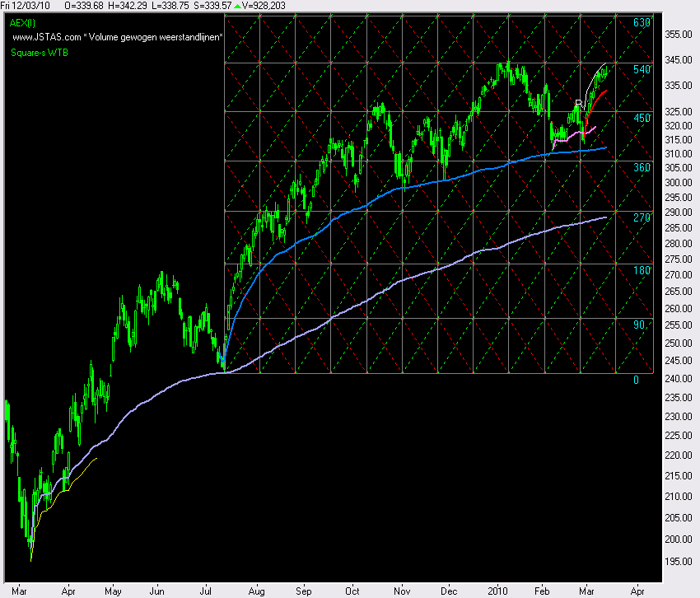Click the 2010 year marker on time axis
Screen dimensions: 700x598
tap(498, 591)
